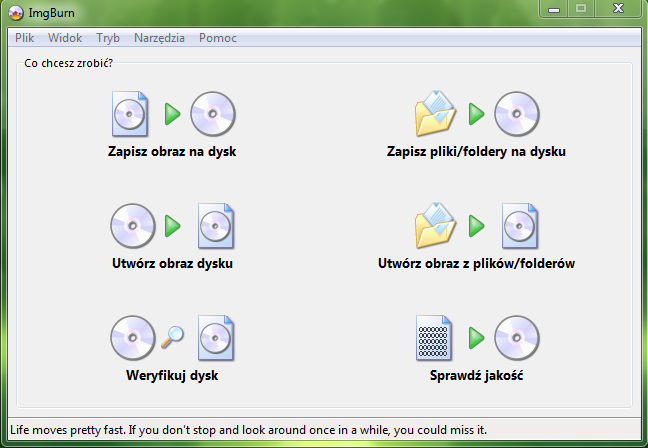Click the image file icon above Utwórz obraz z plików/folderów
The image size is (648, 448).
[x=520, y=226]
